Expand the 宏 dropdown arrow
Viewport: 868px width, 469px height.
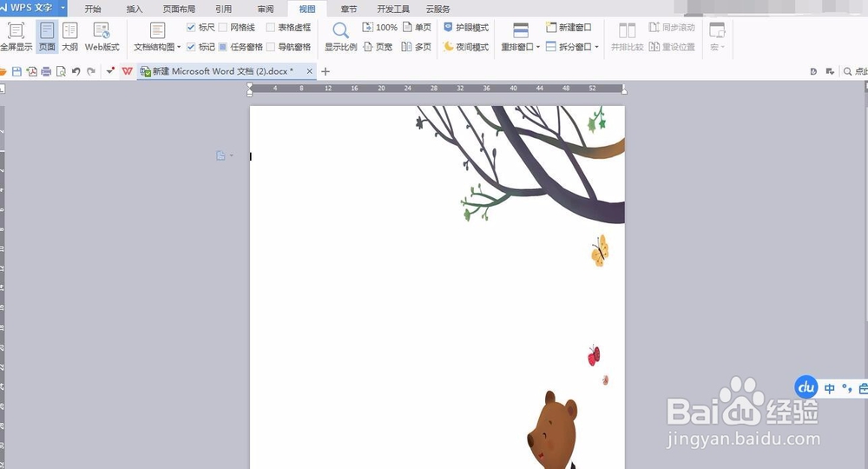(722, 48)
